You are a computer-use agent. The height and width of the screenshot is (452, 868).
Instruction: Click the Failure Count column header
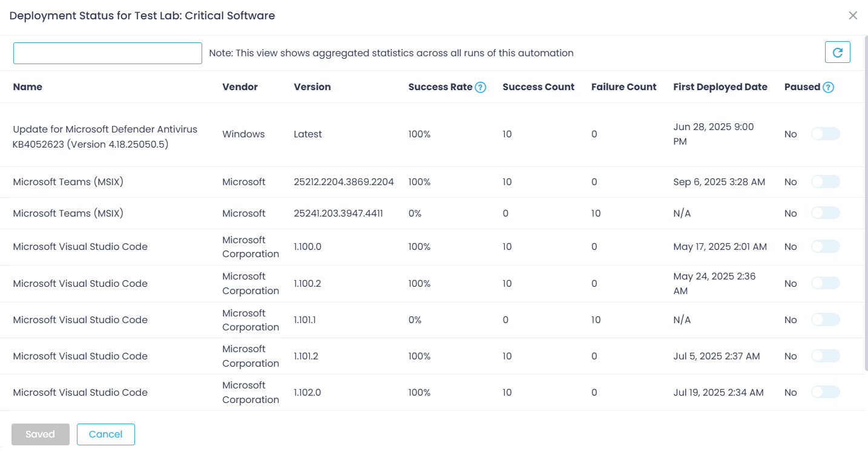[x=623, y=87]
